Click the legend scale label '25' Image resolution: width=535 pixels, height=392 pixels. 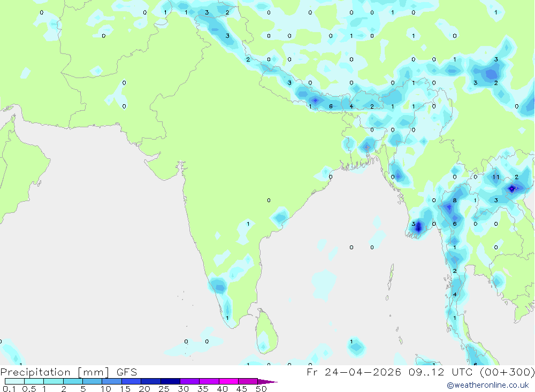164,389
